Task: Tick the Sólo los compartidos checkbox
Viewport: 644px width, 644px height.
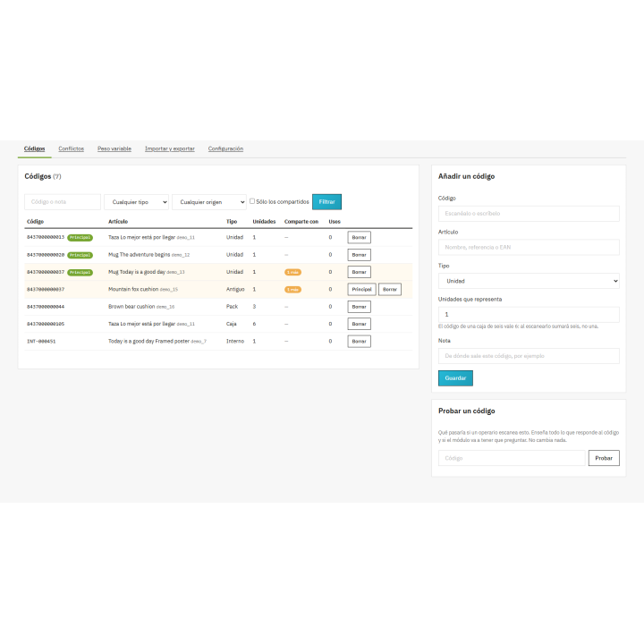Action: pyautogui.click(x=252, y=201)
